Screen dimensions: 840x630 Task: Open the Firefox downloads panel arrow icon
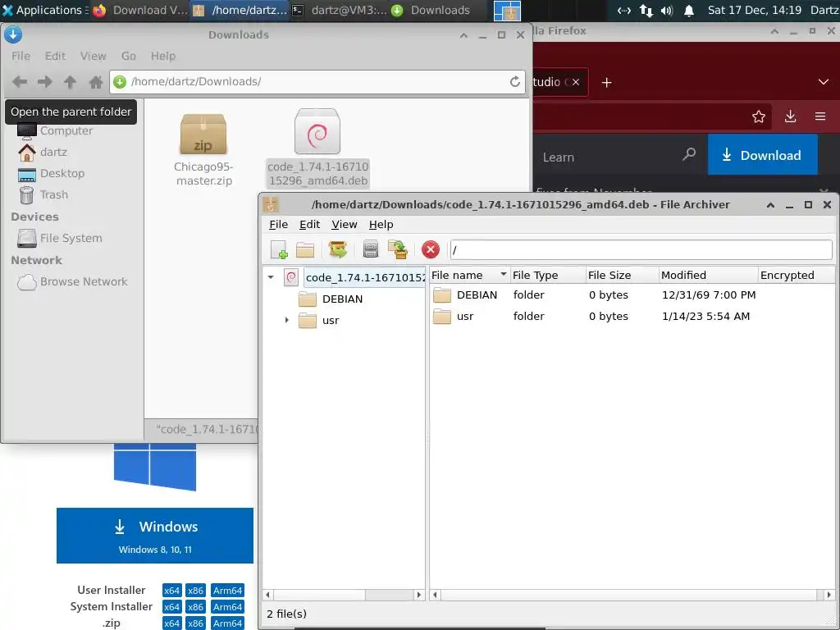(790, 116)
